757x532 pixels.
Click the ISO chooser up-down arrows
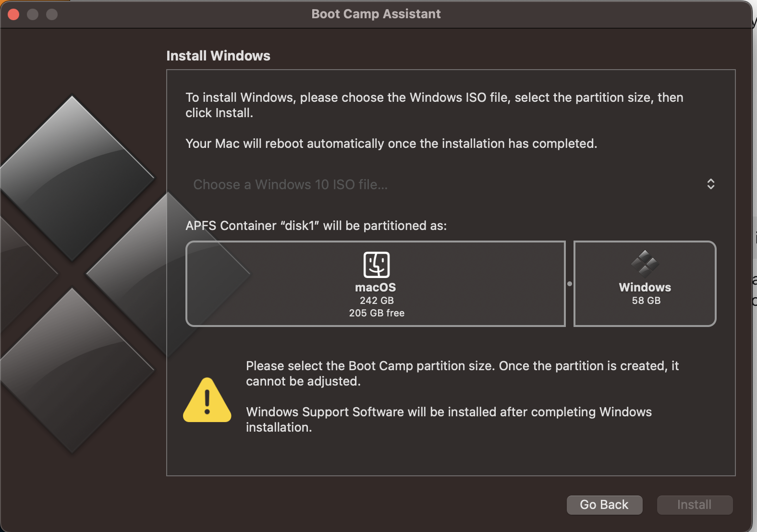pos(711,184)
